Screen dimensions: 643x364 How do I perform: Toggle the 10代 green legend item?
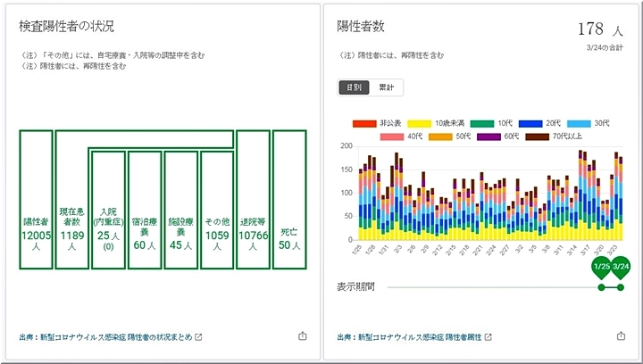(494, 123)
